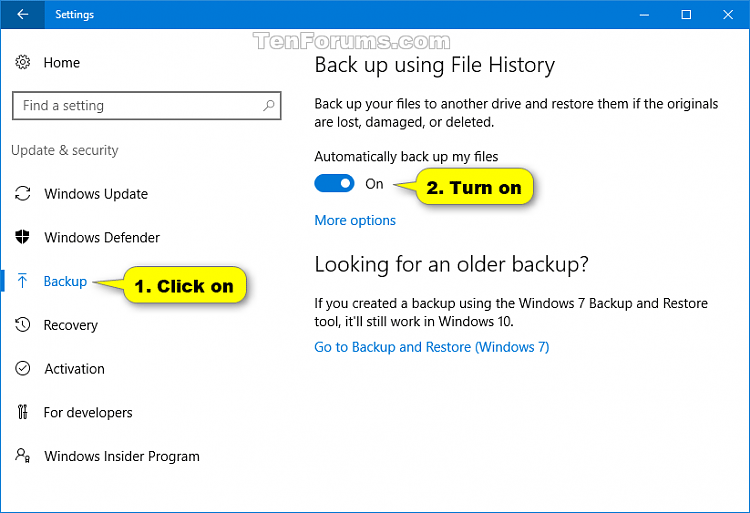Click the Windows Defender shield icon

[x=22, y=237]
